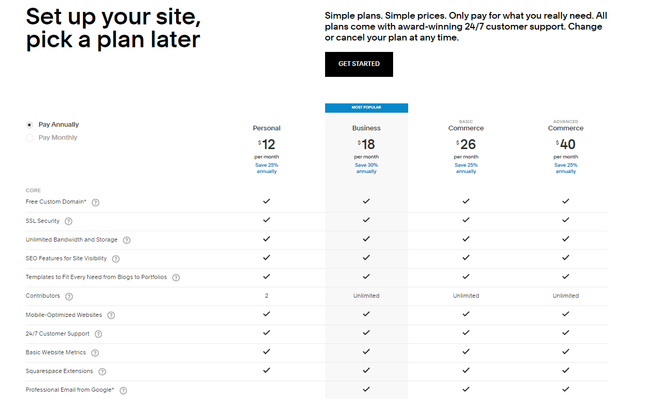Show info for Professional Email from Google
The image size is (645, 399).
coord(123,391)
